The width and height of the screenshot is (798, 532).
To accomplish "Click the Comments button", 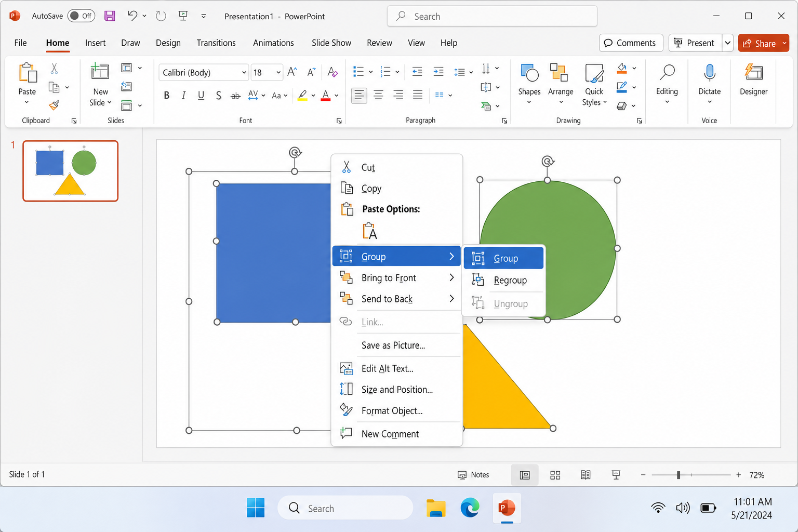I will pyautogui.click(x=631, y=43).
